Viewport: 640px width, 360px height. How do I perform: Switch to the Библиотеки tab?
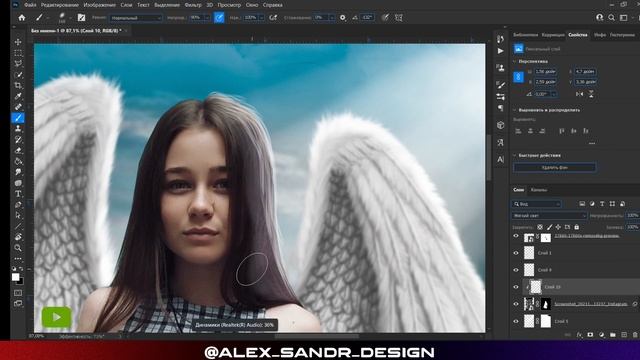526,35
